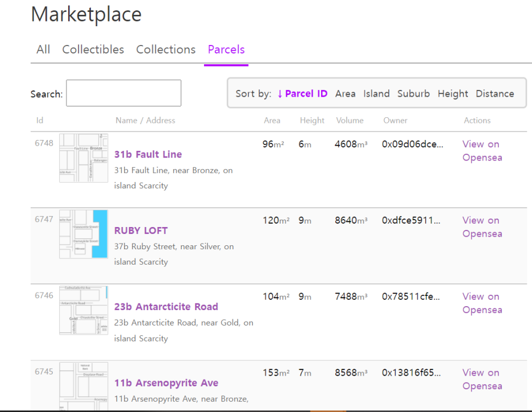The height and width of the screenshot is (412, 532).
Task: Sort parcels by Island
Action: coord(376,94)
